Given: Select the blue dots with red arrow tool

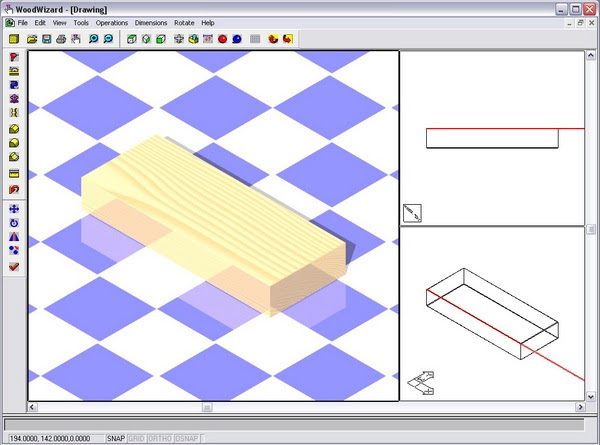Looking at the screenshot, I should [x=14, y=250].
